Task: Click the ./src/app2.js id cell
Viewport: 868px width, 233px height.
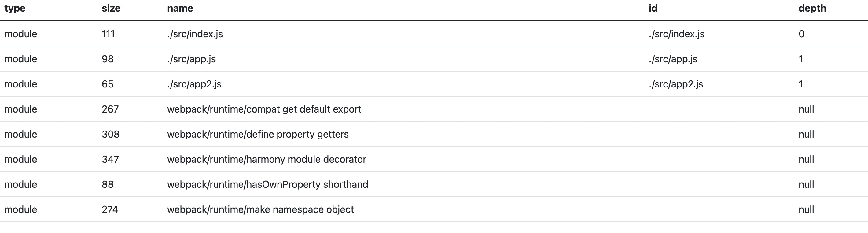Action: point(675,84)
